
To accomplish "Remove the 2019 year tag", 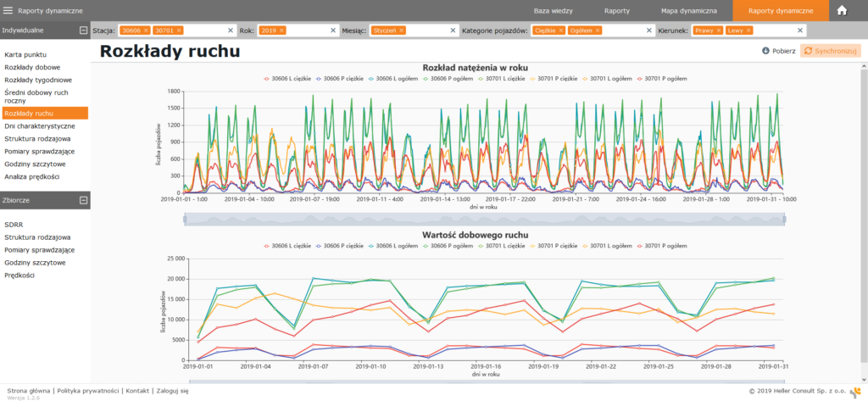I will tap(281, 31).
